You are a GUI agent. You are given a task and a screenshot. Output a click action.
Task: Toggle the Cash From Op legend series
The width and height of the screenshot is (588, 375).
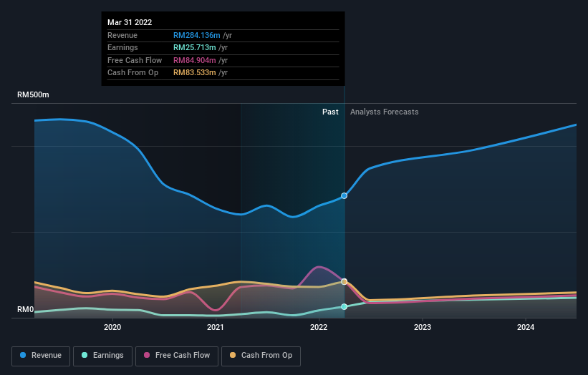point(261,356)
